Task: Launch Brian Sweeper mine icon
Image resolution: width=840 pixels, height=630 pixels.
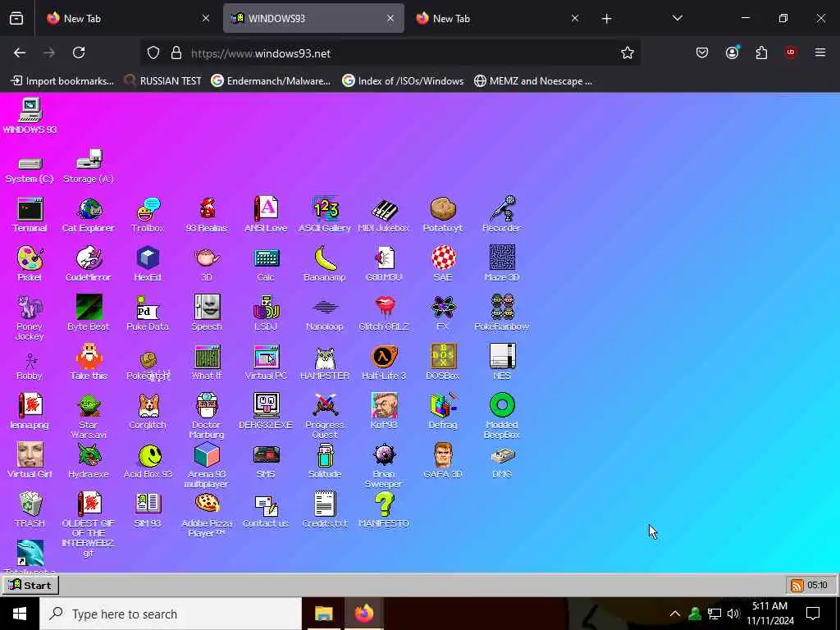Action: 384,466
